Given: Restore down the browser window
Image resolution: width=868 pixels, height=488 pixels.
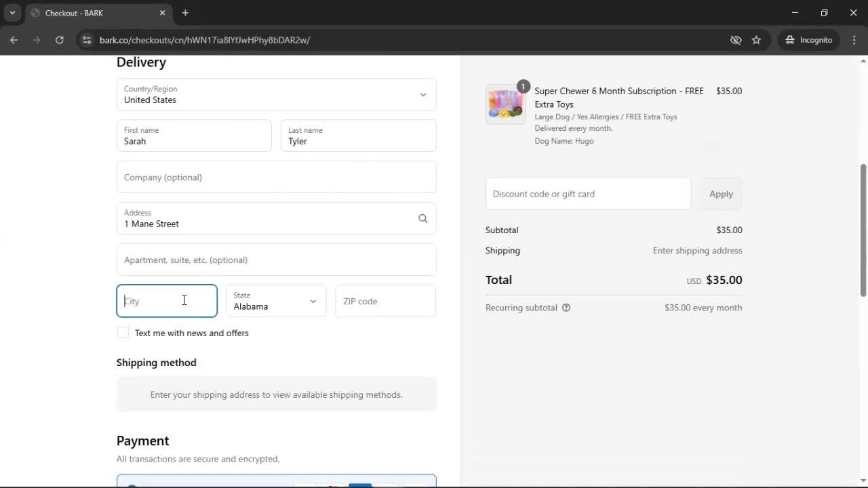Looking at the screenshot, I should point(825,13).
